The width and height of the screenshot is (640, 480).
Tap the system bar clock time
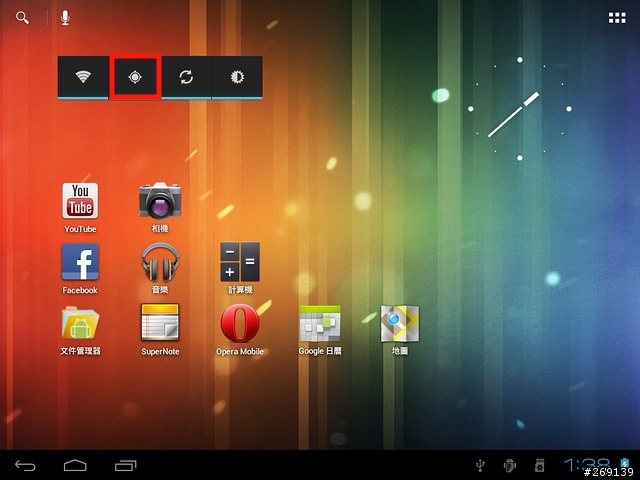[x=587, y=465]
